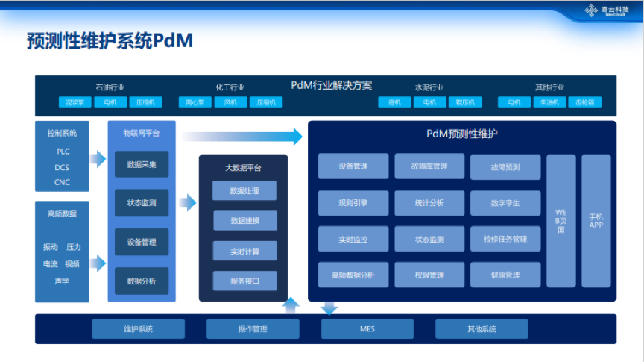Select the 故障库管理 box
Viewport: 644px width, 362px height.
tap(429, 166)
